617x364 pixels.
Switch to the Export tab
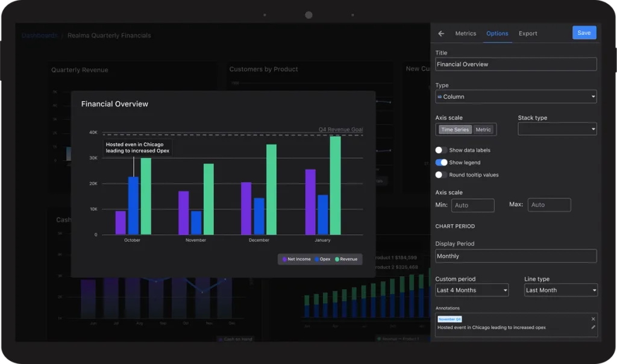[528, 34]
